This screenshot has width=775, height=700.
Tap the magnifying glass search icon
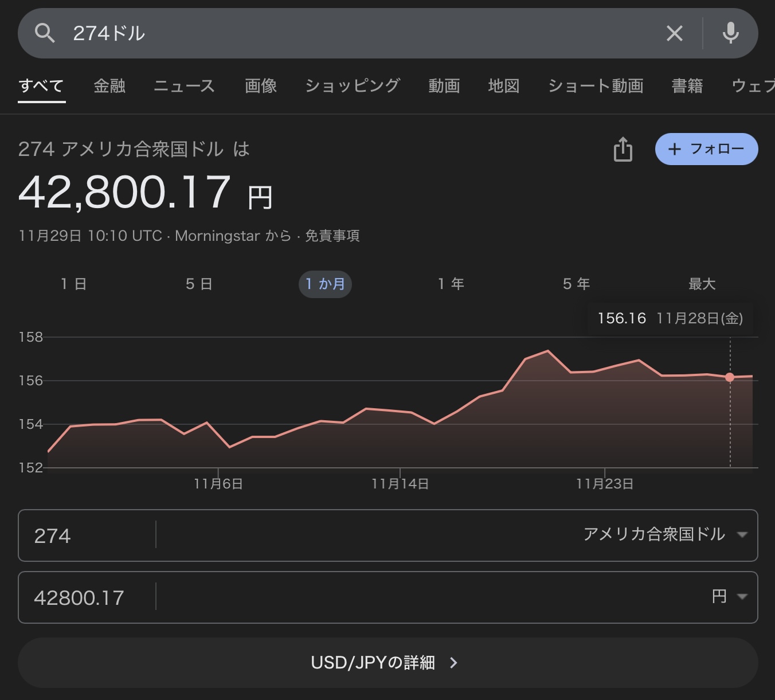coord(45,33)
